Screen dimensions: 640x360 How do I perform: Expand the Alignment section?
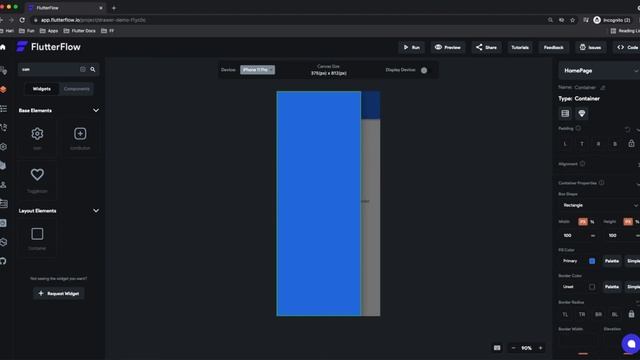point(638,164)
